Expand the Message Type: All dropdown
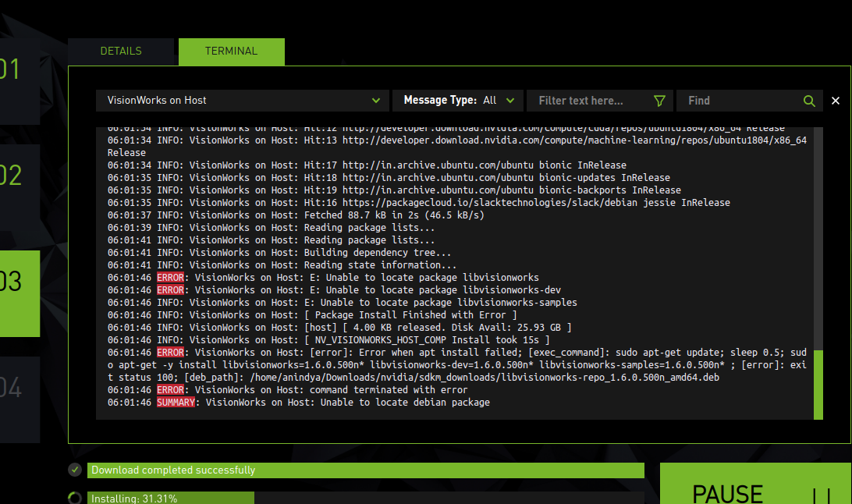 [x=458, y=101]
